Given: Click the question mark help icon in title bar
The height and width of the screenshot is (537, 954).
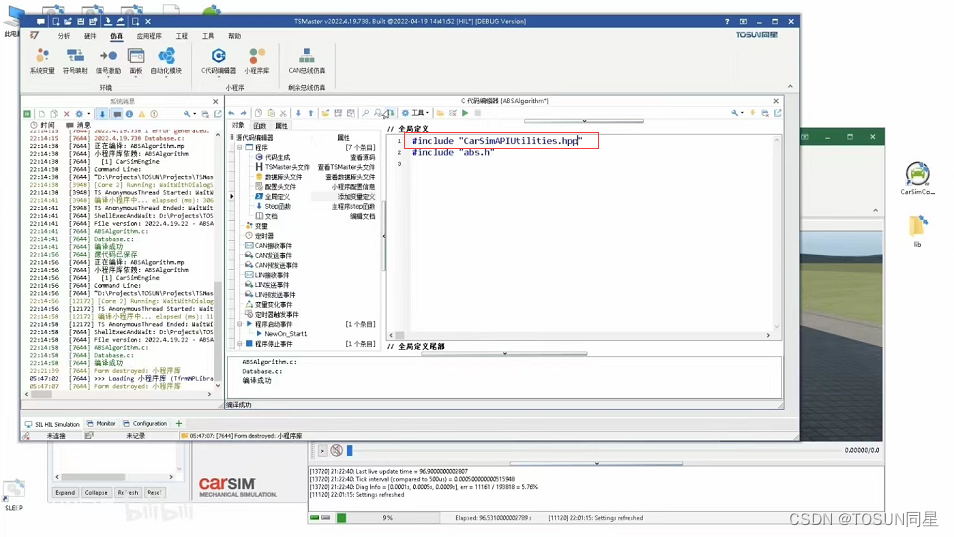Looking at the screenshot, I should (727, 21).
